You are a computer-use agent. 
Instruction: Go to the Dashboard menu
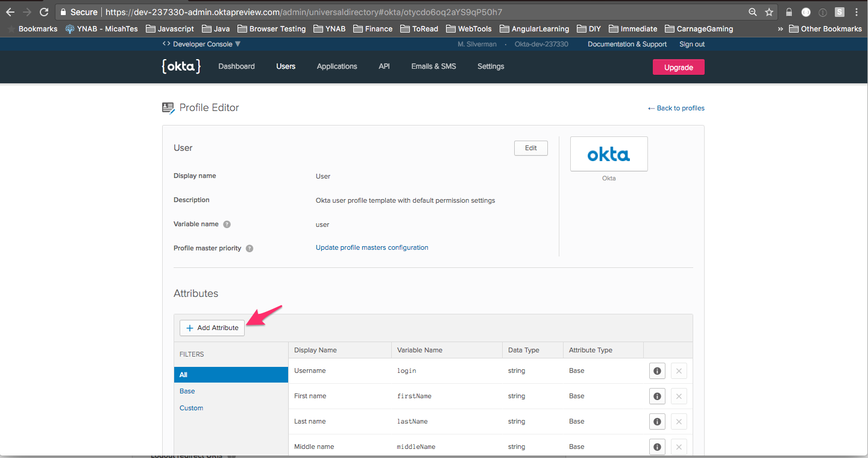[x=236, y=66]
